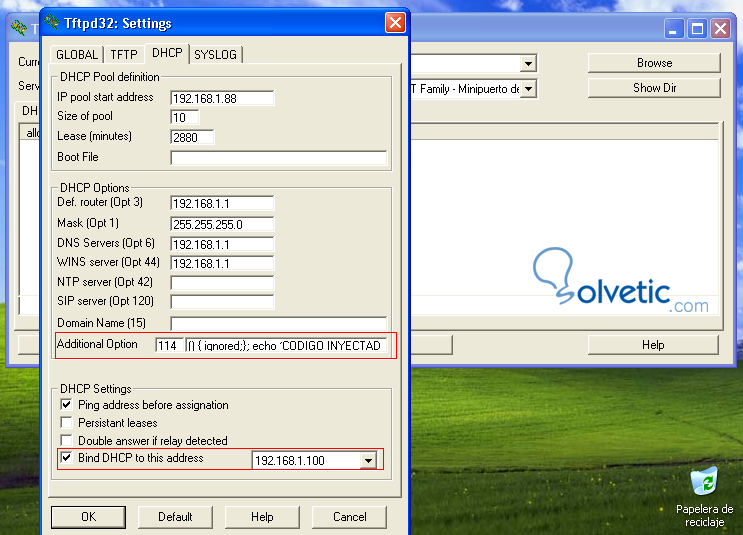Click the DNS Servers (Opt 6) field
Screen dimensions: 743x535
222,244
